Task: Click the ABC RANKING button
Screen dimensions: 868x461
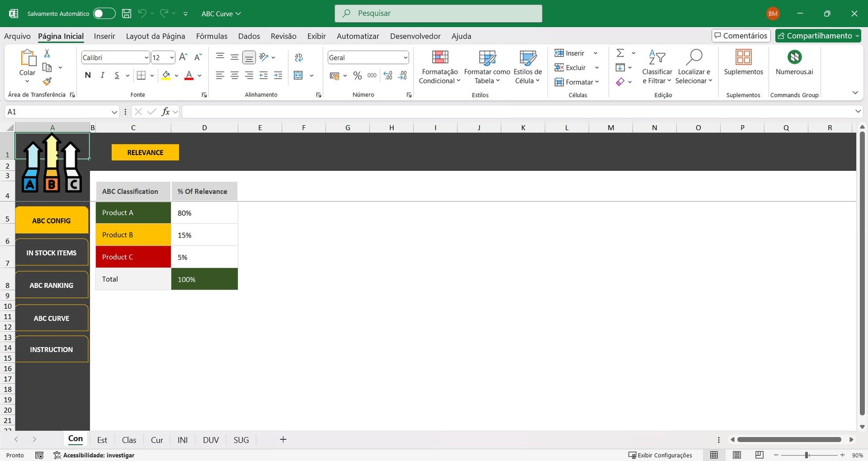Action: coord(52,285)
